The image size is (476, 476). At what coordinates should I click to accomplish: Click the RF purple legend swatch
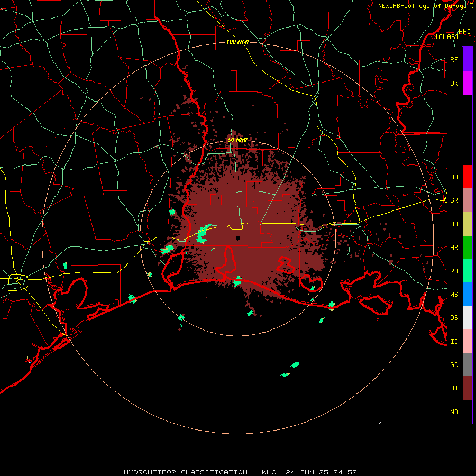click(x=467, y=59)
